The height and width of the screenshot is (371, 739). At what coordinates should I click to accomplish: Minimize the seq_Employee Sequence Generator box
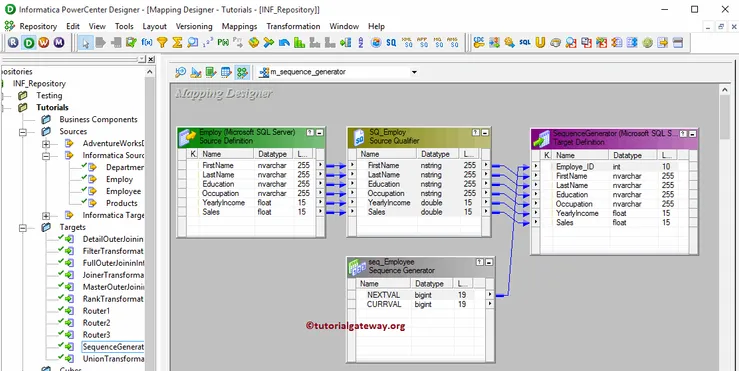point(489,262)
